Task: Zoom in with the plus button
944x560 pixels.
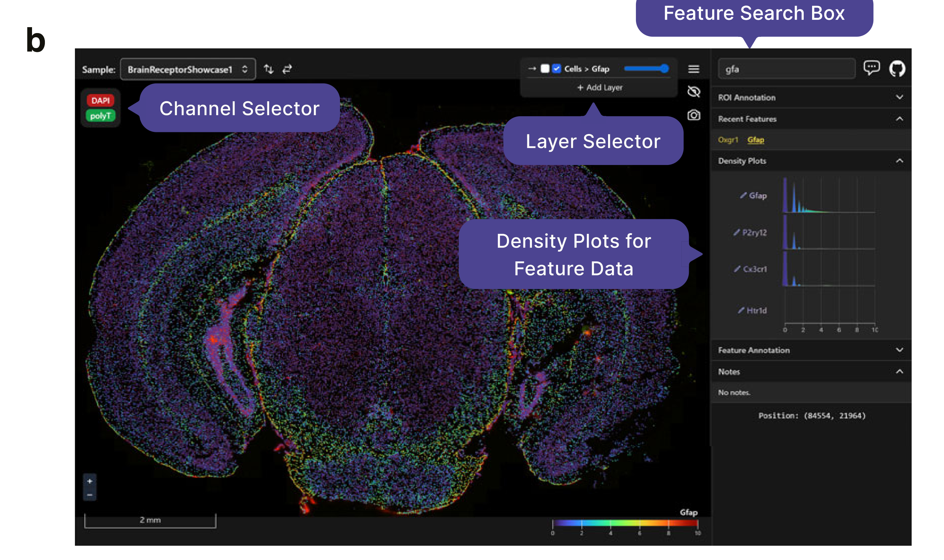Action: tap(89, 481)
